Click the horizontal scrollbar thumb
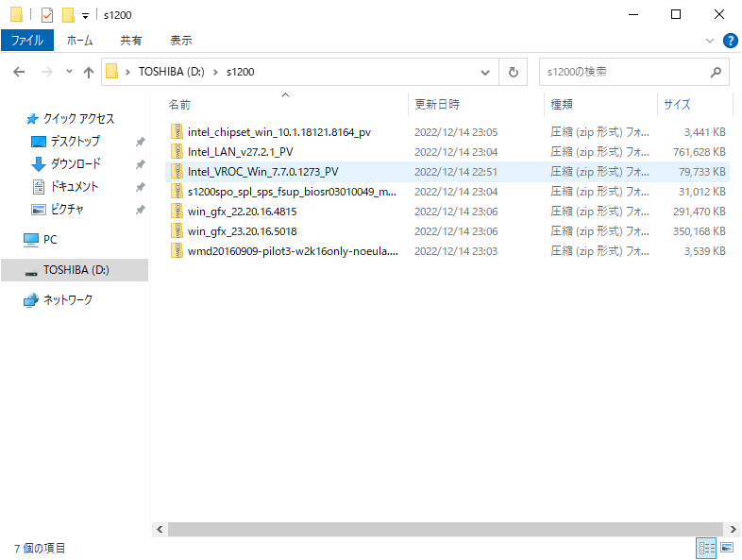 (x=446, y=529)
